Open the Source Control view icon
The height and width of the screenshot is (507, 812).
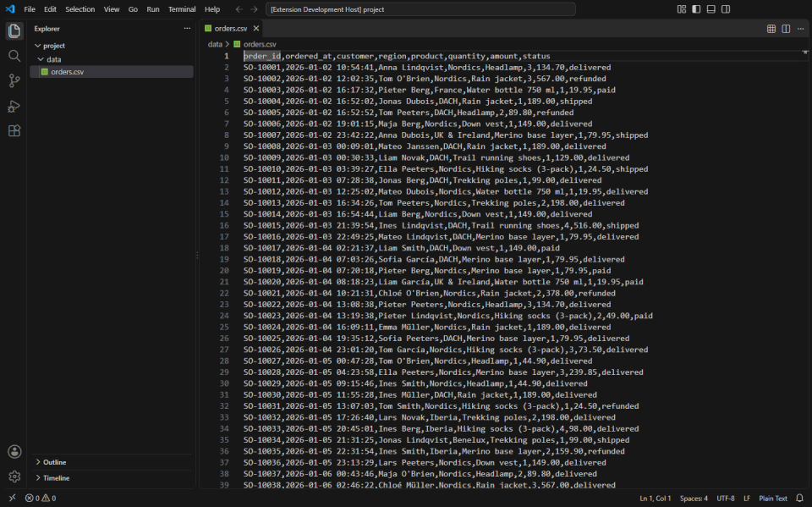(14, 80)
